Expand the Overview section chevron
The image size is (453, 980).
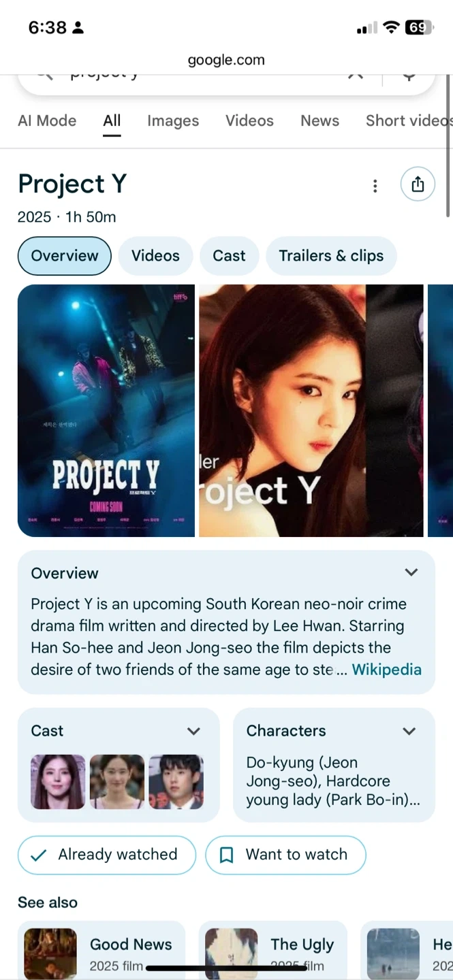pos(411,572)
